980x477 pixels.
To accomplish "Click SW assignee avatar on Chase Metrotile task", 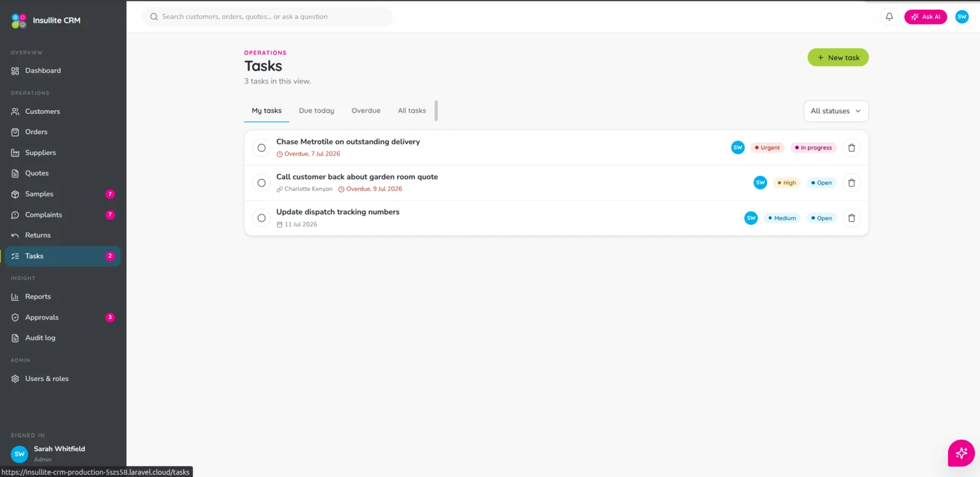I will click(x=738, y=148).
